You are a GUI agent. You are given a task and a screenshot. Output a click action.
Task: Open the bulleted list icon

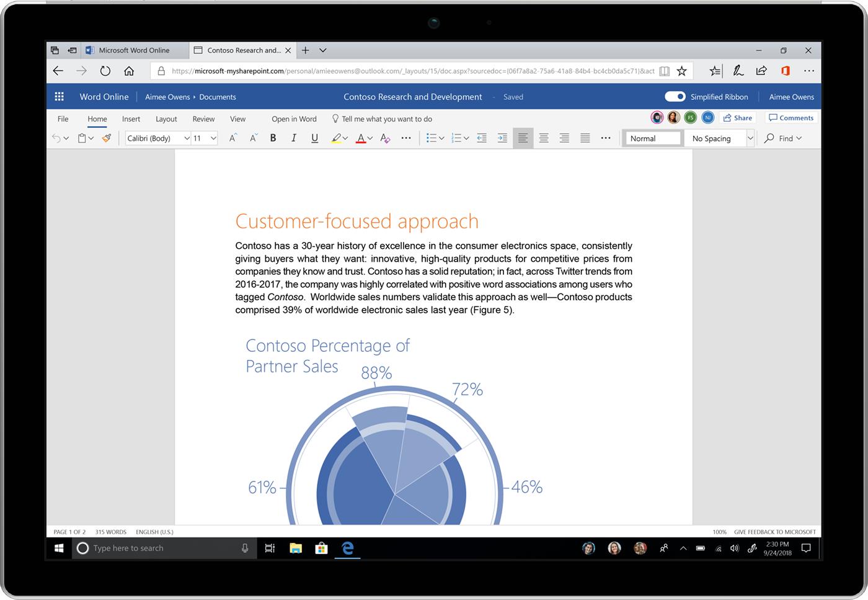pyautogui.click(x=433, y=138)
